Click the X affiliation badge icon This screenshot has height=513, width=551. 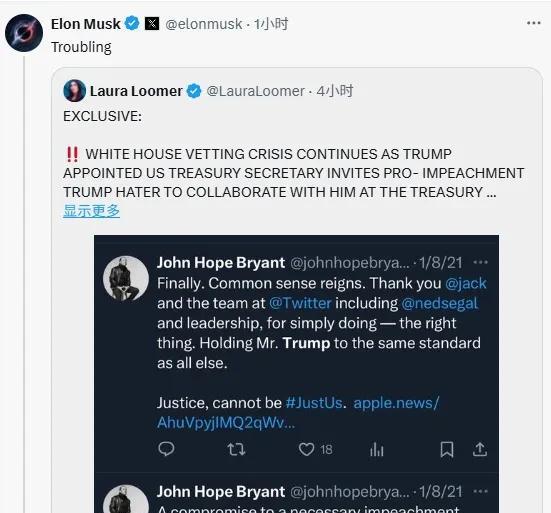coord(152,24)
